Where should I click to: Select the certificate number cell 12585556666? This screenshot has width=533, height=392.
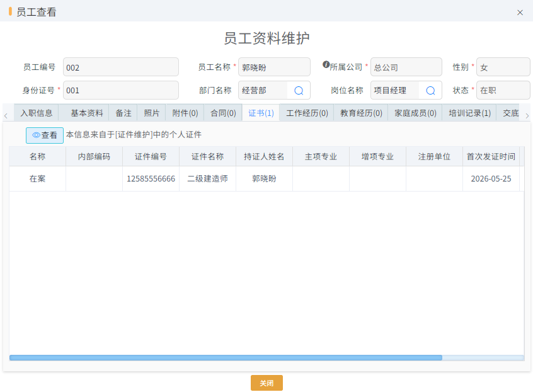coord(151,178)
